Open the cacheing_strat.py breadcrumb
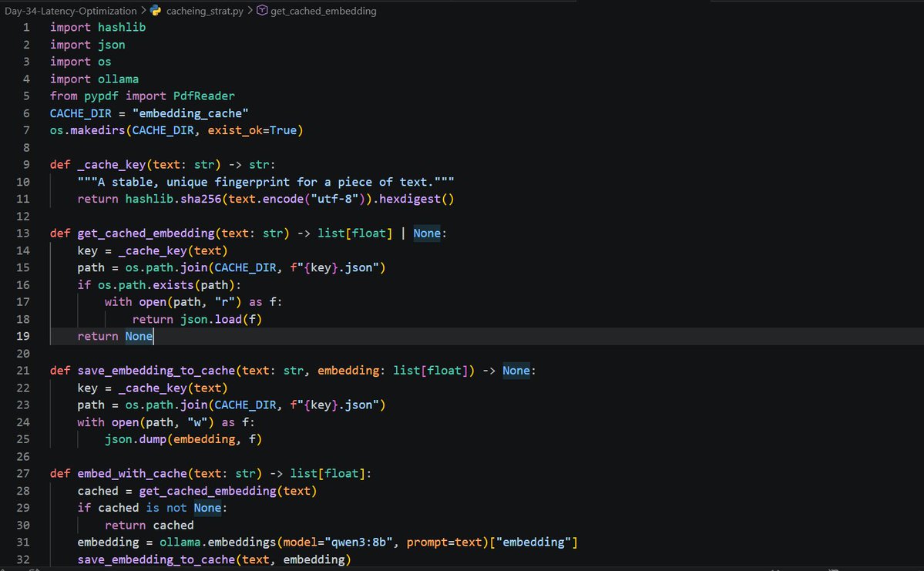This screenshot has height=571, width=924. coord(204,11)
